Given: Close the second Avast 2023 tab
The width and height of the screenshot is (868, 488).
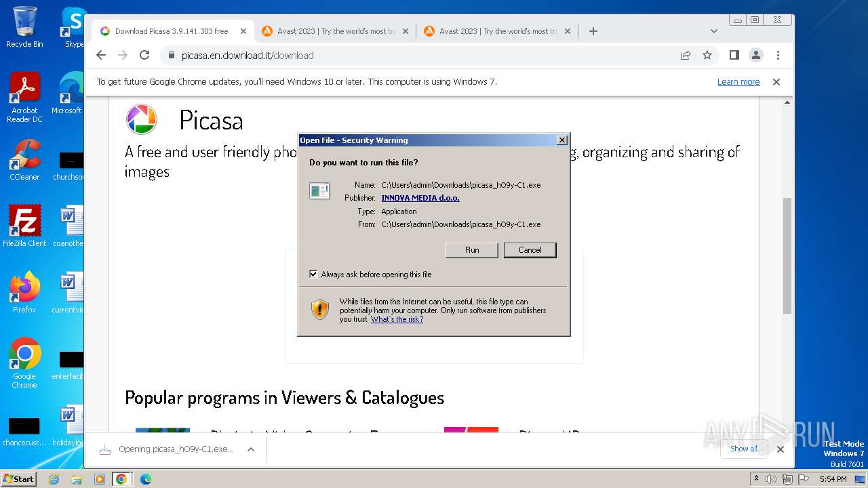Looking at the screenshot, I should (x=568, y=31).
